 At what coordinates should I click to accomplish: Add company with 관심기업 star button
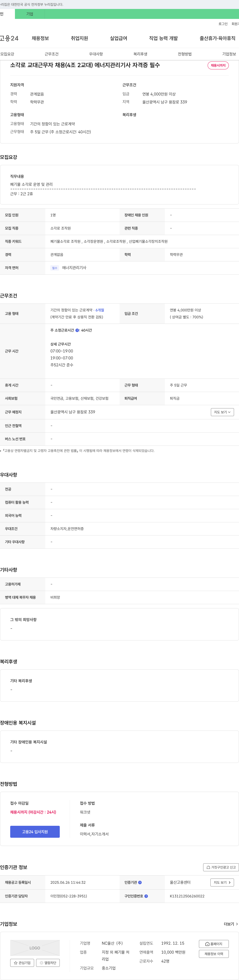[22, 963]
